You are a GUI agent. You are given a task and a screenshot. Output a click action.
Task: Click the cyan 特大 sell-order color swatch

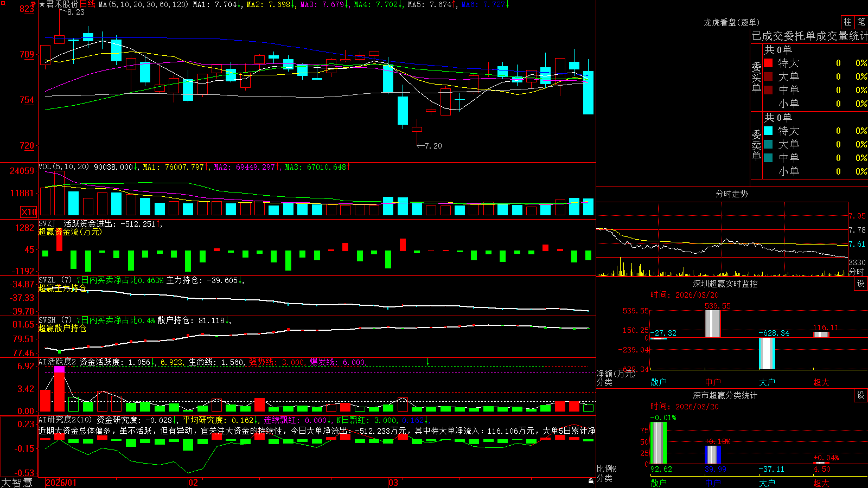[768, 131]
